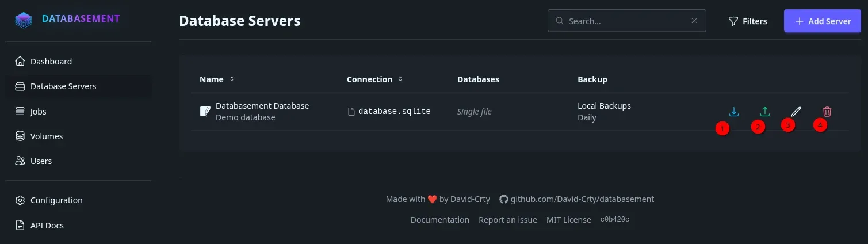
Task: Click the SQLite icon beside Databasement Database
Action: [205, 112]
